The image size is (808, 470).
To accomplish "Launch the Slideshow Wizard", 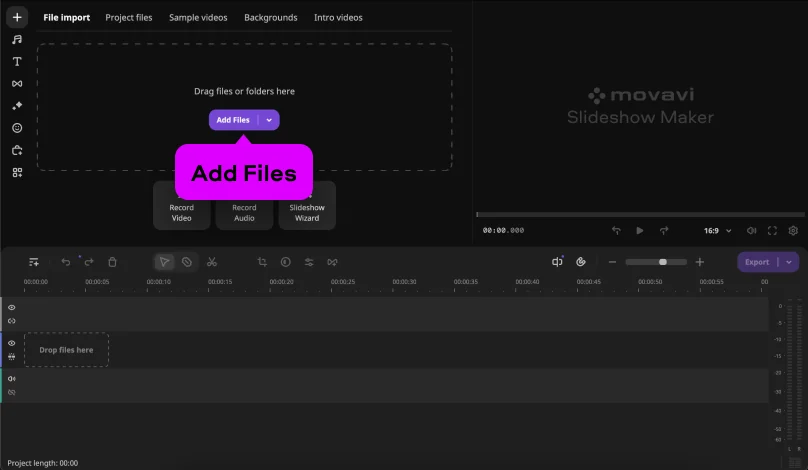I will [x=307, y=207].
